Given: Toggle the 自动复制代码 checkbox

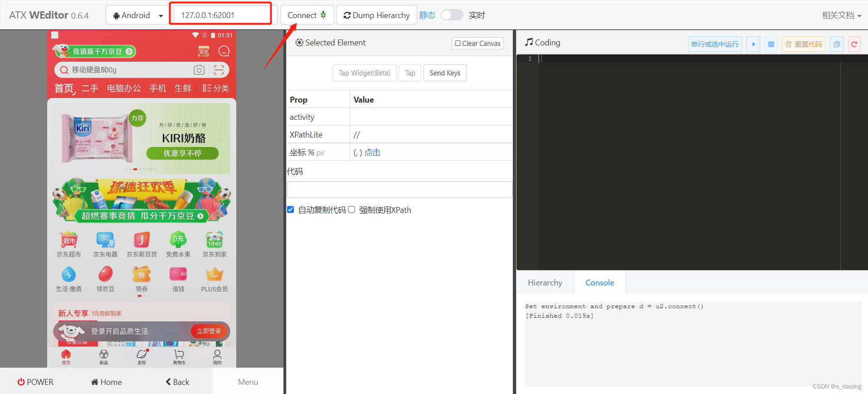Looking at the screenshot, I should [x=291, y=210].
